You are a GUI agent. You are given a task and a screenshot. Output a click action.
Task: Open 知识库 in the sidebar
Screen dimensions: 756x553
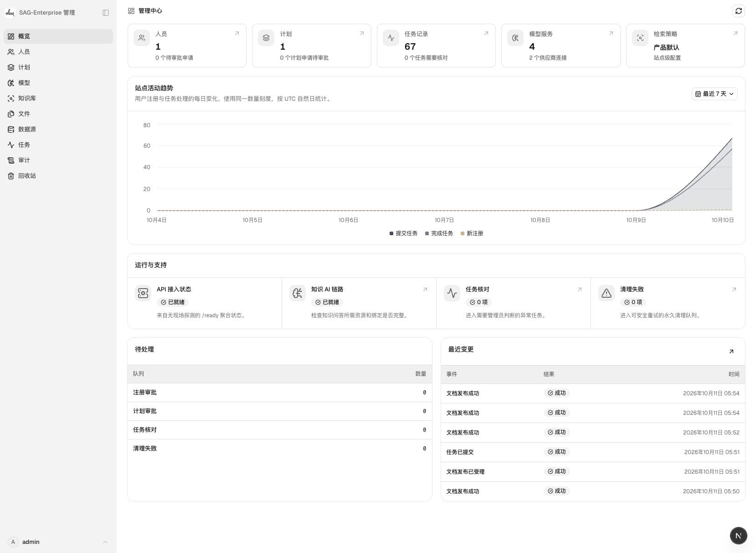(58, 98)
